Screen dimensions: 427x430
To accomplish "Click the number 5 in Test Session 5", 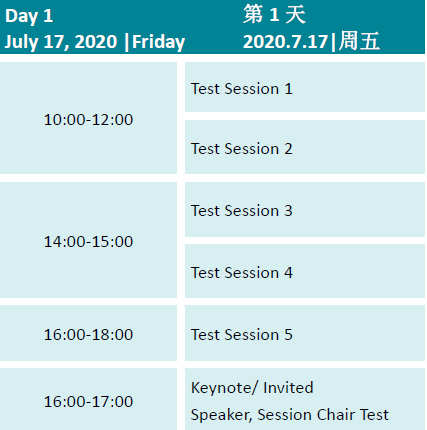I will coord(288,334).
